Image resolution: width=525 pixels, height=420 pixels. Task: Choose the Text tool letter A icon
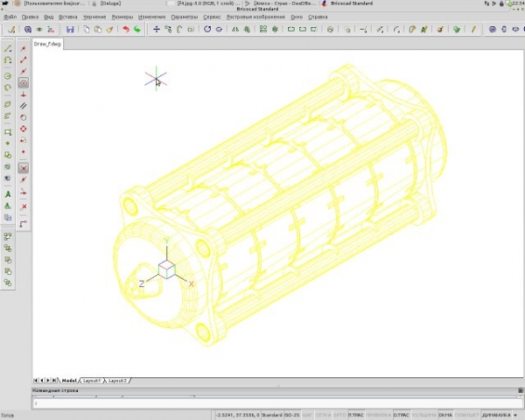coord(8,193)
